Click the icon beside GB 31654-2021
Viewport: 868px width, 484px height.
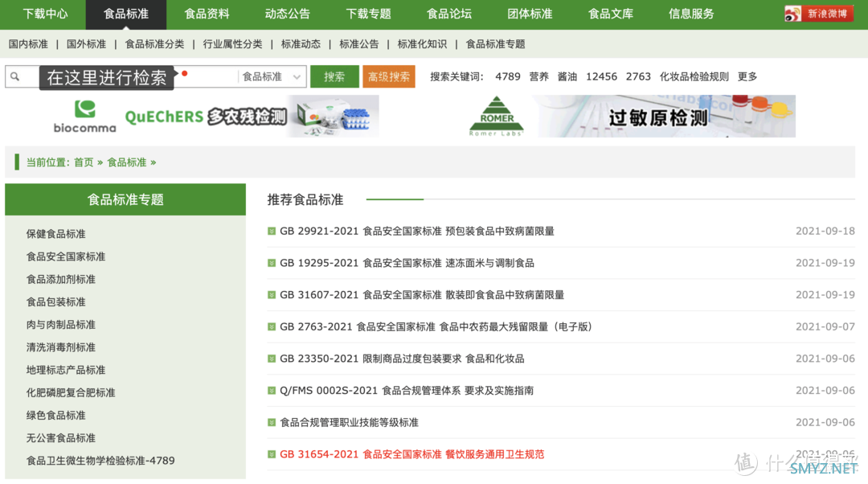coord(272,454)
